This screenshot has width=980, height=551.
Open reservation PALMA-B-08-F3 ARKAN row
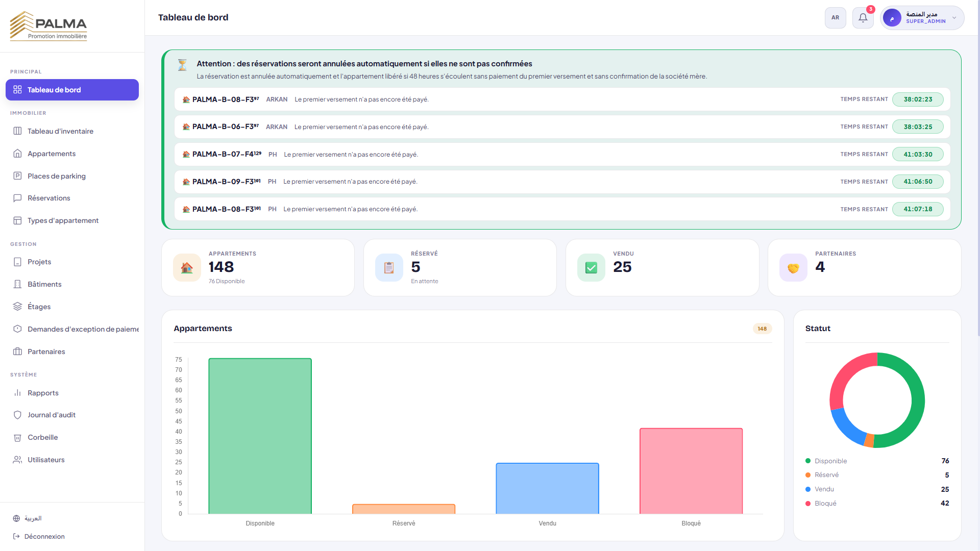(x=562, y=99)
